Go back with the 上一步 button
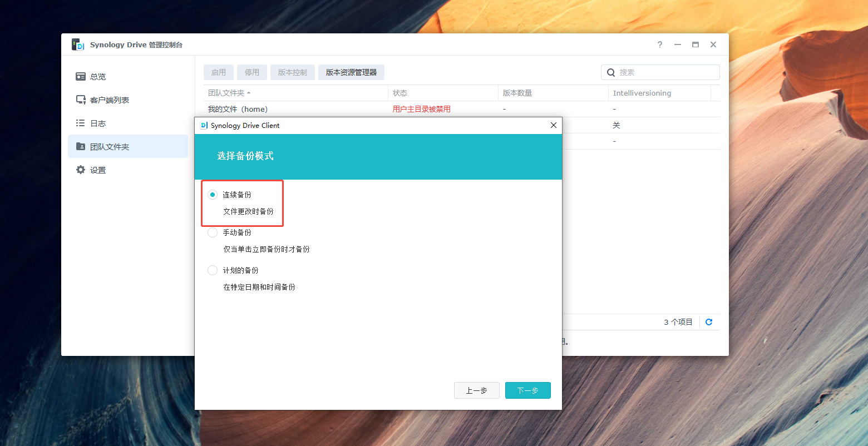 tap(476, 390)
